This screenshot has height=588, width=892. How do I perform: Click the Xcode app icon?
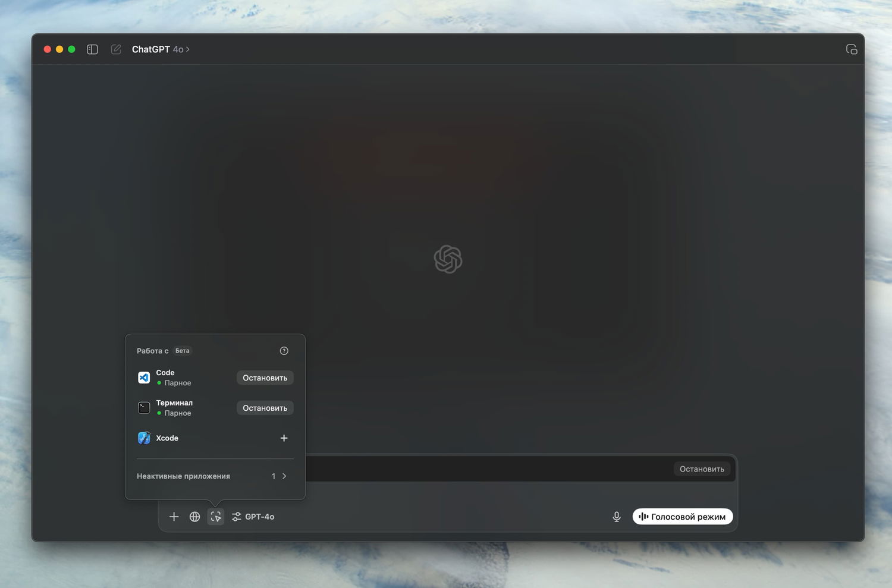144,438
